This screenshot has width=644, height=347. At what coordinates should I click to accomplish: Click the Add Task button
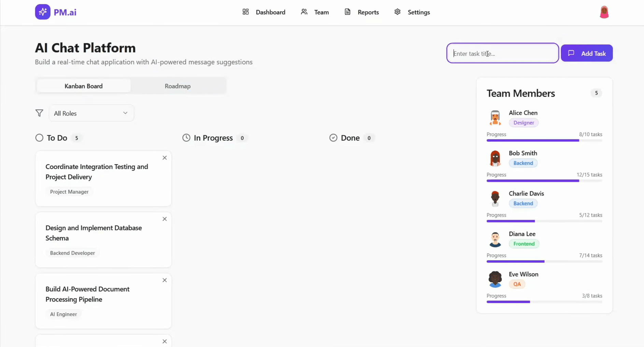(x=587, y=53)
